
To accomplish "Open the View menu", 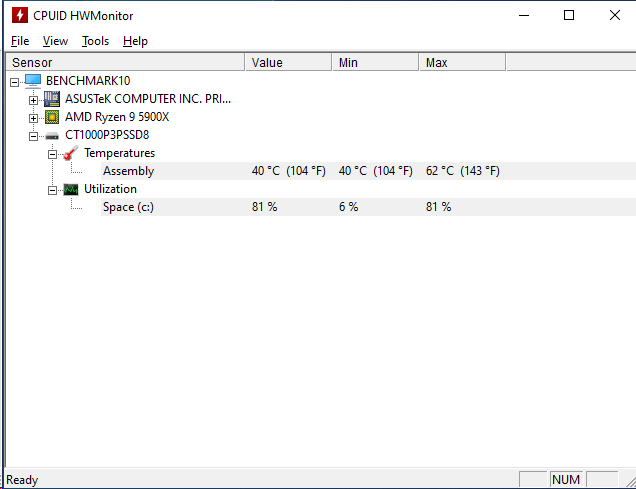I will pos(55,41).
